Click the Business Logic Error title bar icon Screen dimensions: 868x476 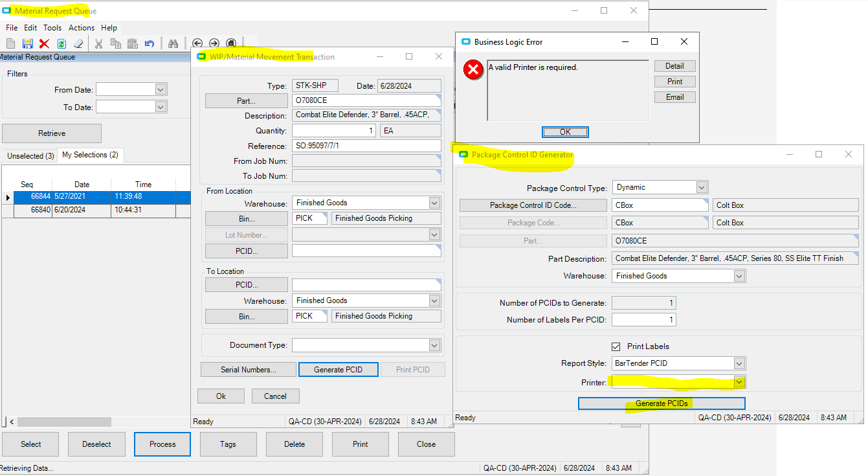coord(465,41)
